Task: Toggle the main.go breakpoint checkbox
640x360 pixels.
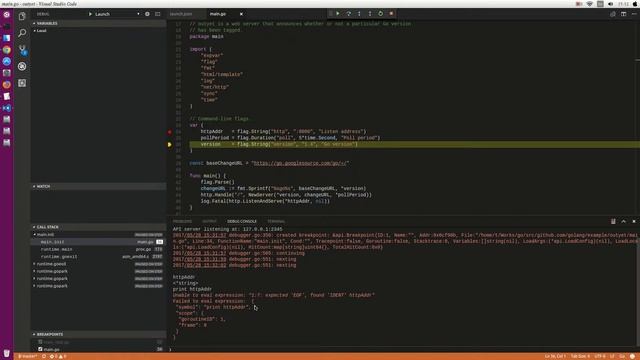Action: pyautogui.click(x=40, y=349)
